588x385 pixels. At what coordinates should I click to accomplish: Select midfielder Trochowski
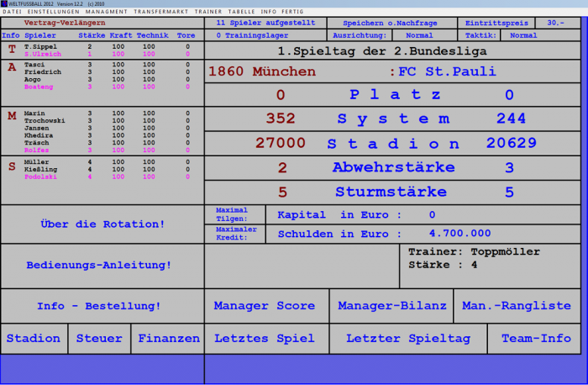click(x=45, y=121)
